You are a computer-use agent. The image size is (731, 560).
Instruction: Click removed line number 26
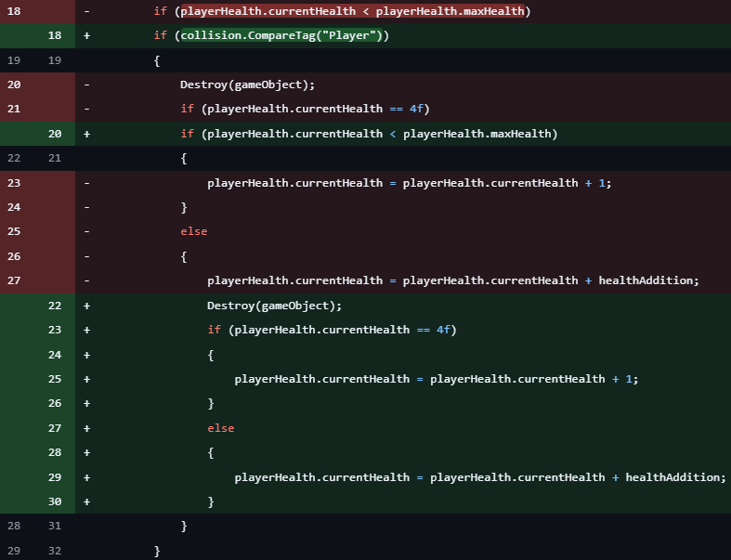pos(14,256)
